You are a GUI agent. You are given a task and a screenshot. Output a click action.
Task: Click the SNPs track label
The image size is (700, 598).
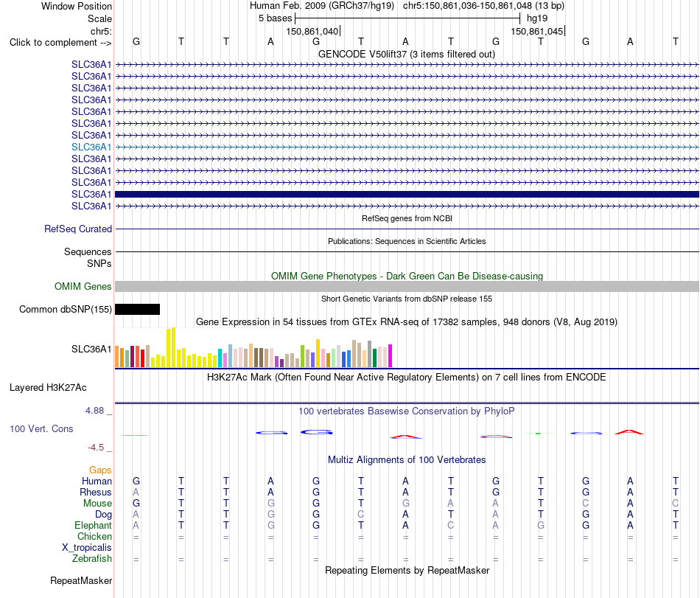click(x=99, y=263)
